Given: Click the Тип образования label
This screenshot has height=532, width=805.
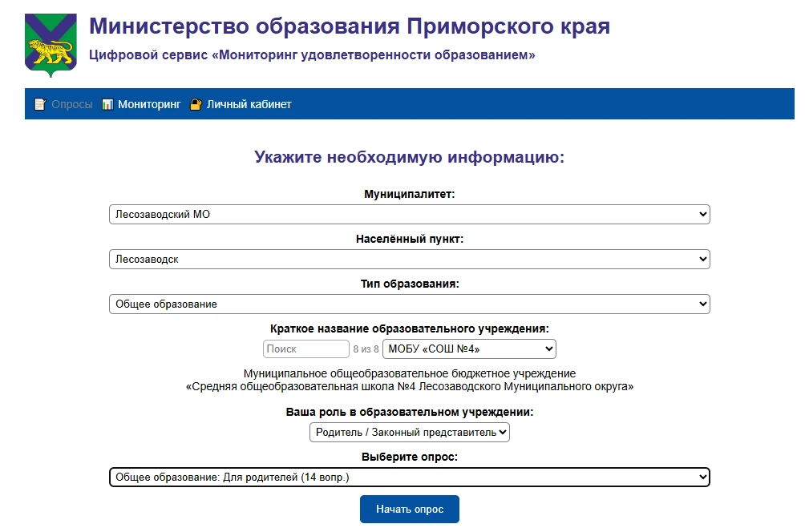Looking at the screenshot, I should [x=410, y=284].
